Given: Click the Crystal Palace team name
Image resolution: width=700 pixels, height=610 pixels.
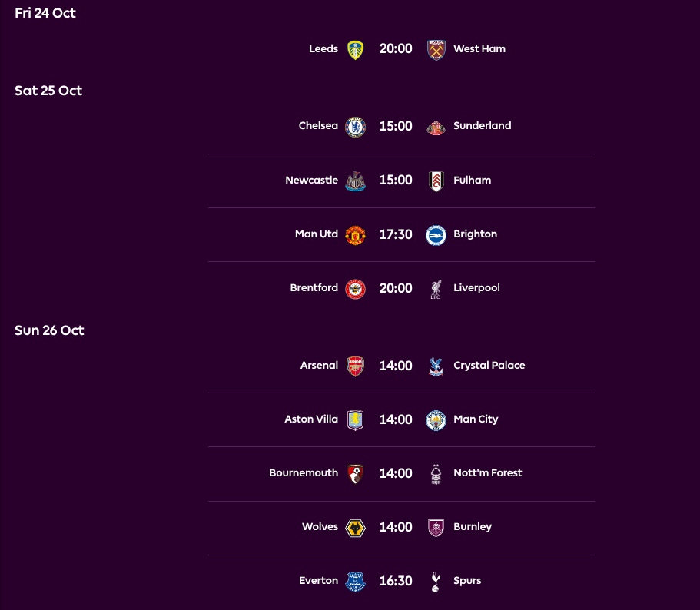Looking at the screenshot, I should [x=489, y=366].
